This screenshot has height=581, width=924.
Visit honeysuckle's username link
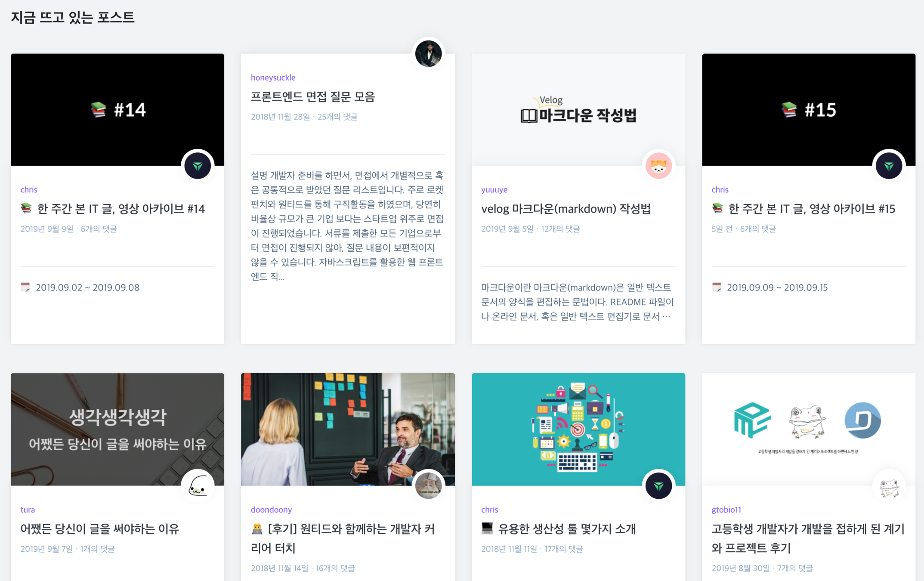[273, 77]
